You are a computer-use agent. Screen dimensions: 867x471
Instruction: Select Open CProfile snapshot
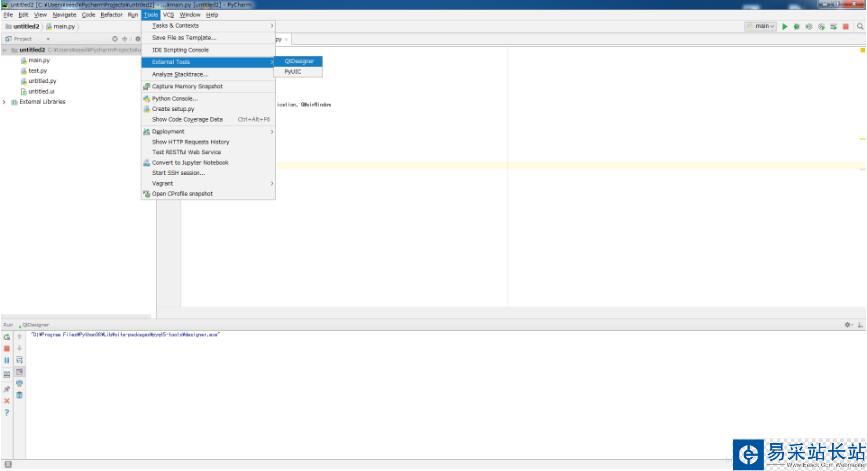pos(208,194)
